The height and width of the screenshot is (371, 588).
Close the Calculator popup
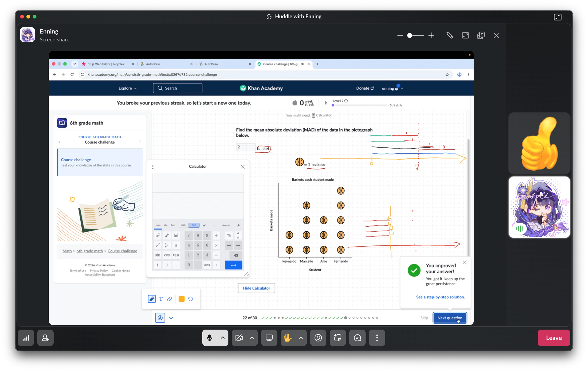point(243,167)
